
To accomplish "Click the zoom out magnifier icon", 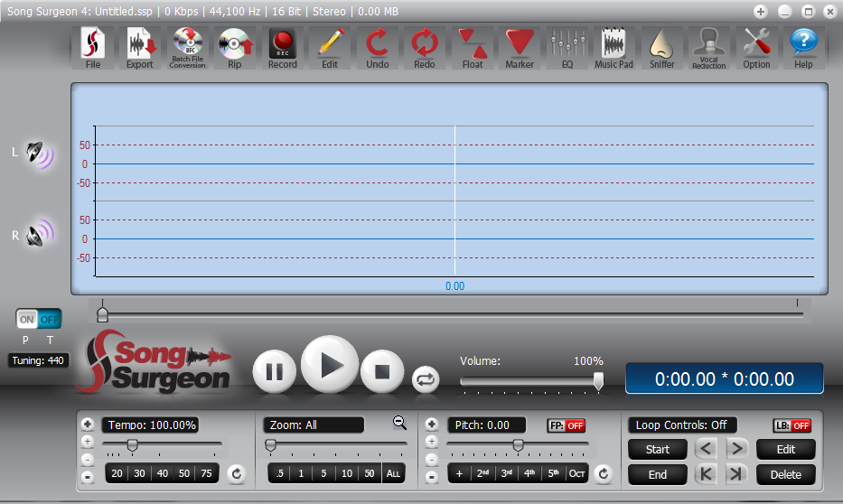I will (399, 423).
